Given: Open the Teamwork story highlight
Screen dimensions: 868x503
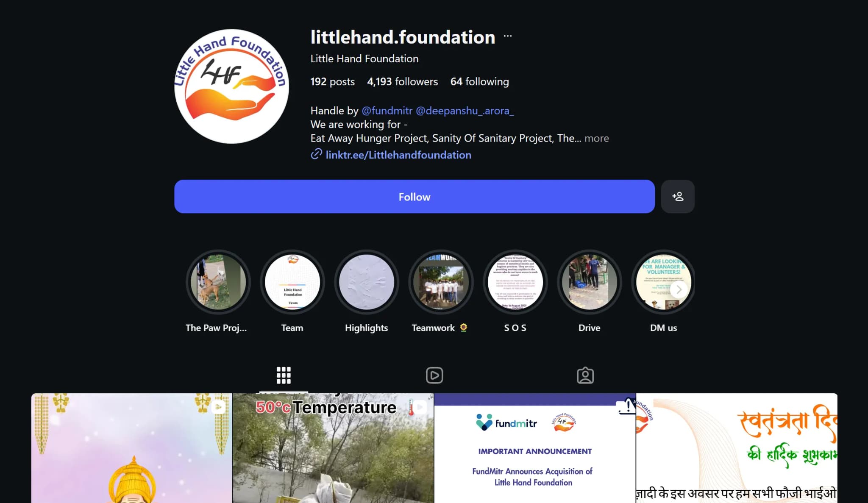Looking at the screenshot, I should [x=441, y=282].
